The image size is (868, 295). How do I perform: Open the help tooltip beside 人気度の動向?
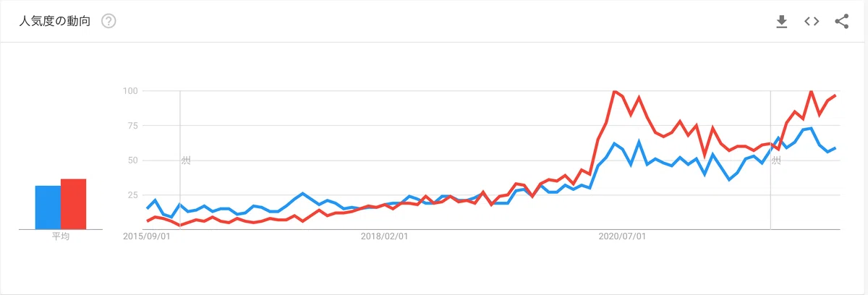(x=109, y=21)
